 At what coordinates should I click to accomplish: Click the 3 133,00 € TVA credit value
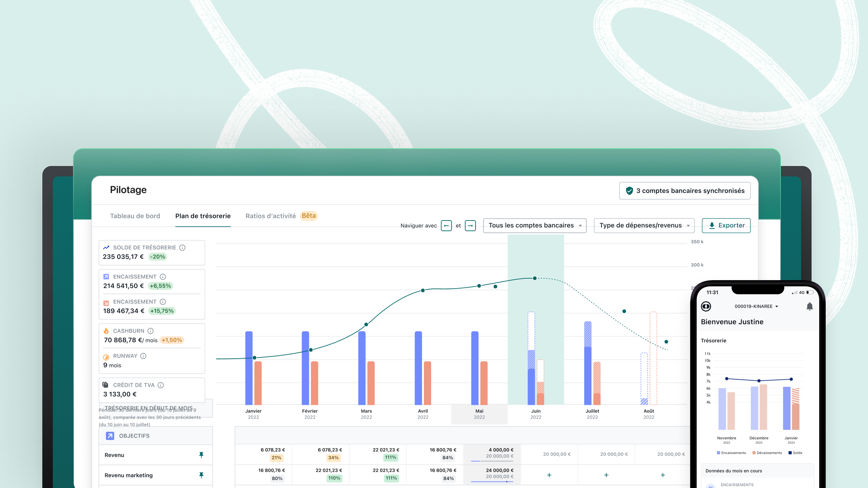pyautogui.click(x=120, y=394)
